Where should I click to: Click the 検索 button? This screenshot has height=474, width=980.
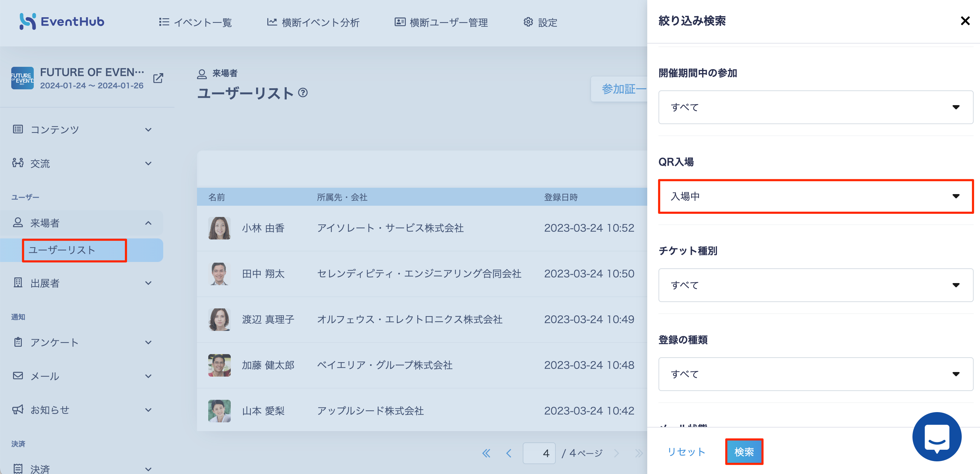click(744, 452)
